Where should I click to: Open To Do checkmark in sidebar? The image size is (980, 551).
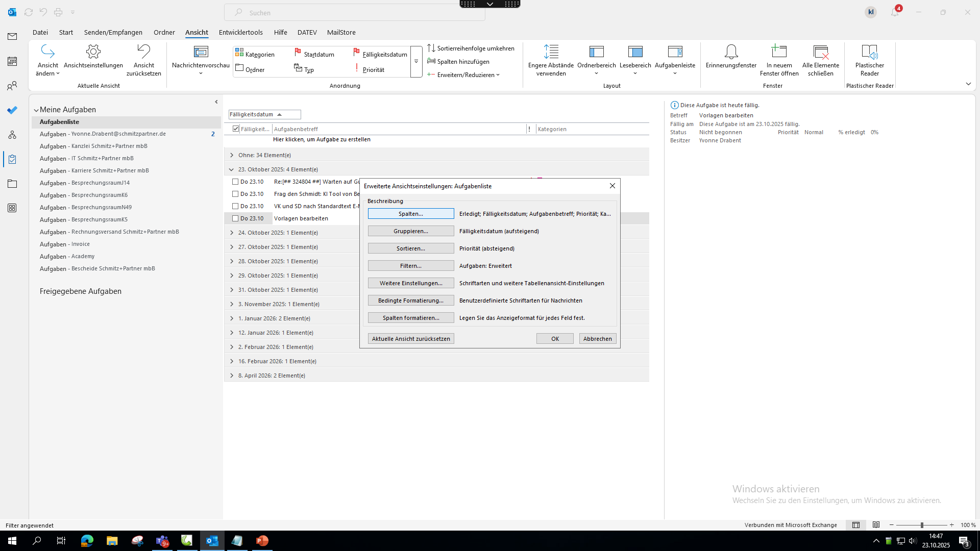click(x=12, y=110)
